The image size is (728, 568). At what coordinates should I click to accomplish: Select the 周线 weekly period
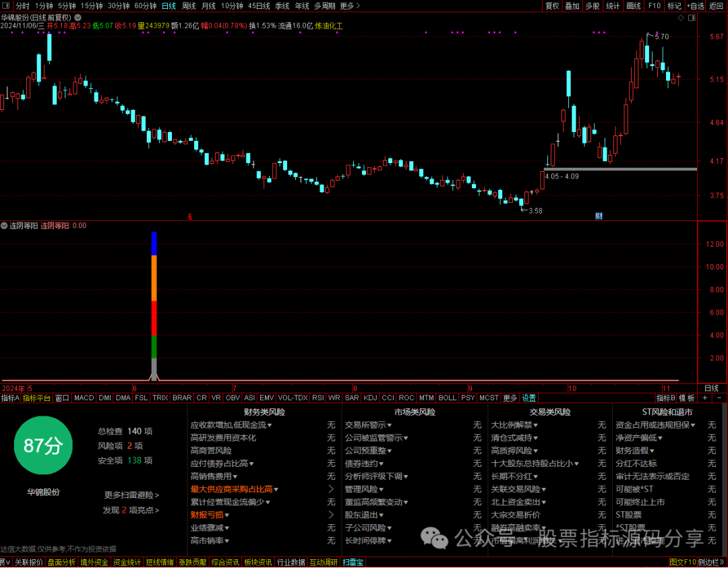pos(189,6)
